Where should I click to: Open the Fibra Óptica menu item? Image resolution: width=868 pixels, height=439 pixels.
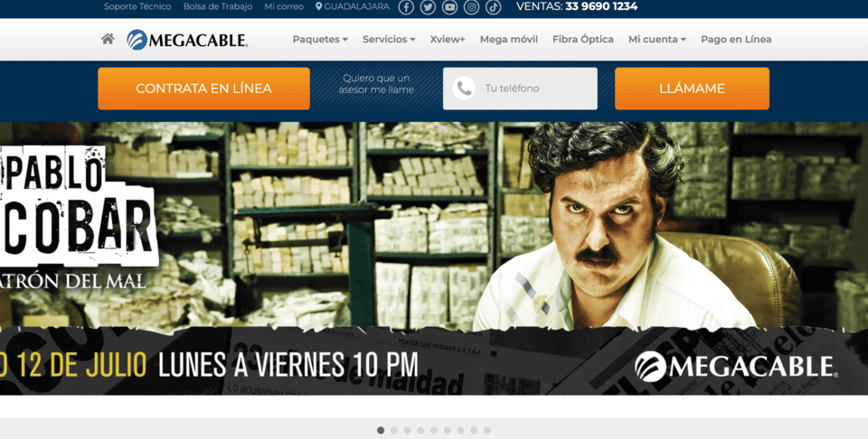click(583, 39)
